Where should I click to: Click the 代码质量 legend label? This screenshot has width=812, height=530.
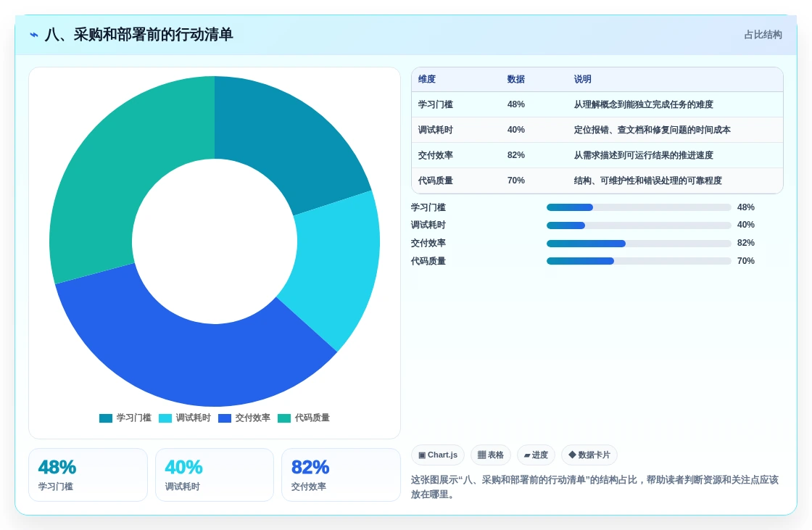click(x=312, y=418)
